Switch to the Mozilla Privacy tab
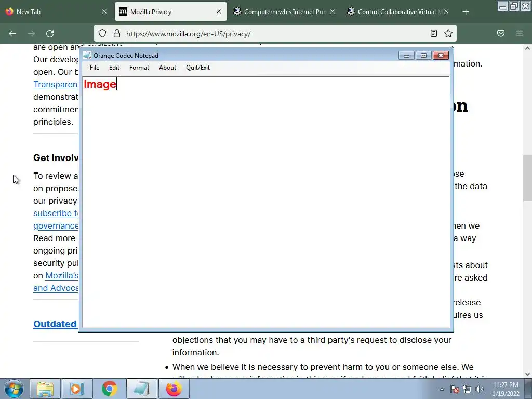Screen dimensions: 532x399 [x=170, y=11]
